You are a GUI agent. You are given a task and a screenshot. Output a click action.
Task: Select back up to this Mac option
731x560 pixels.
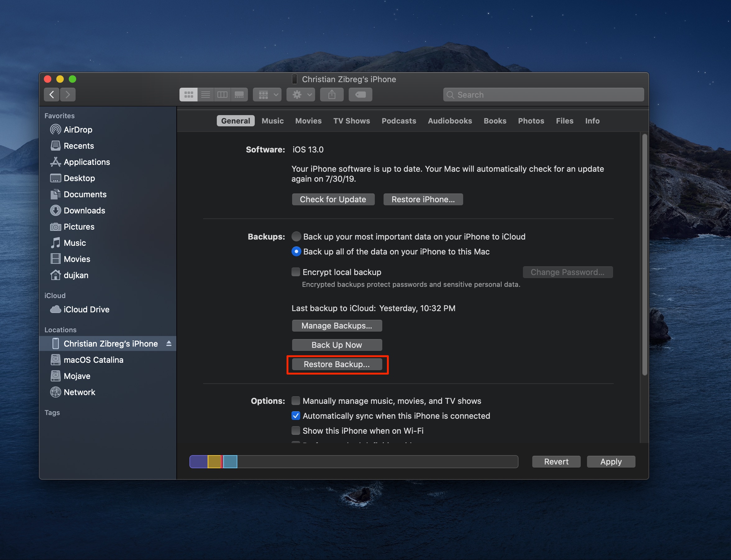coord(296,251)
